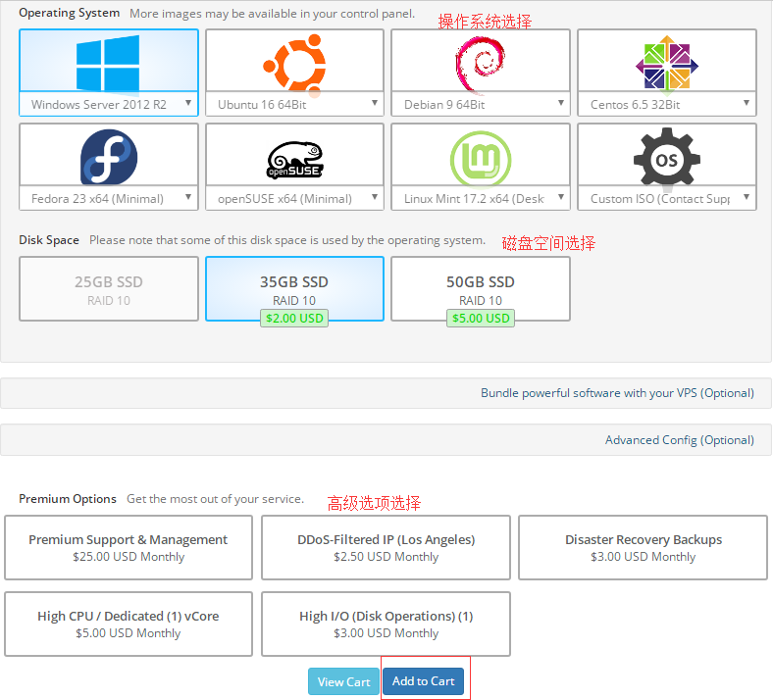Click the $5.00 USD price badge

pos(481,319)
